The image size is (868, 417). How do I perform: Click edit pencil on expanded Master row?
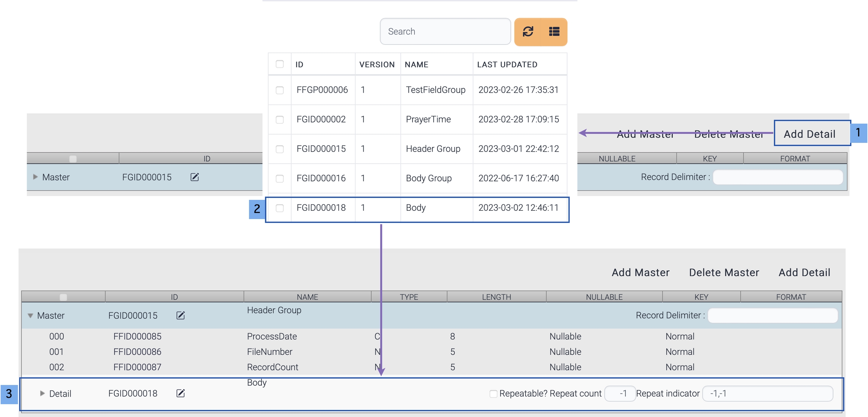(180, 316)
